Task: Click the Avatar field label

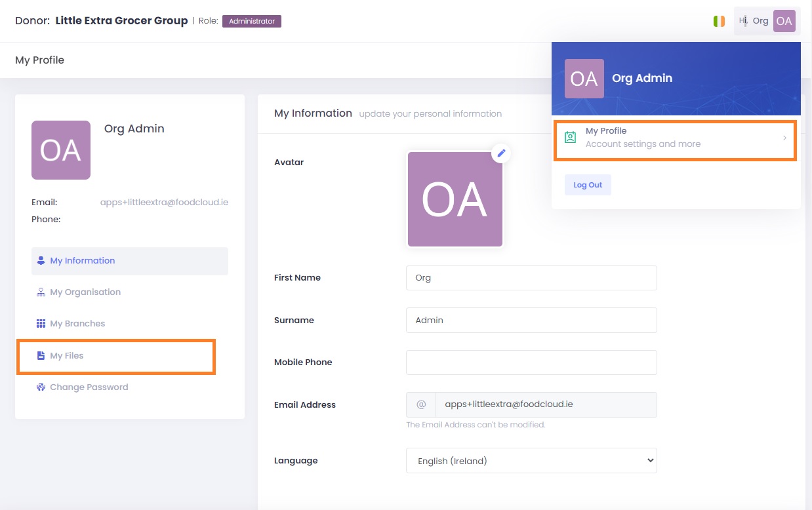Action: tap(289, 162)
